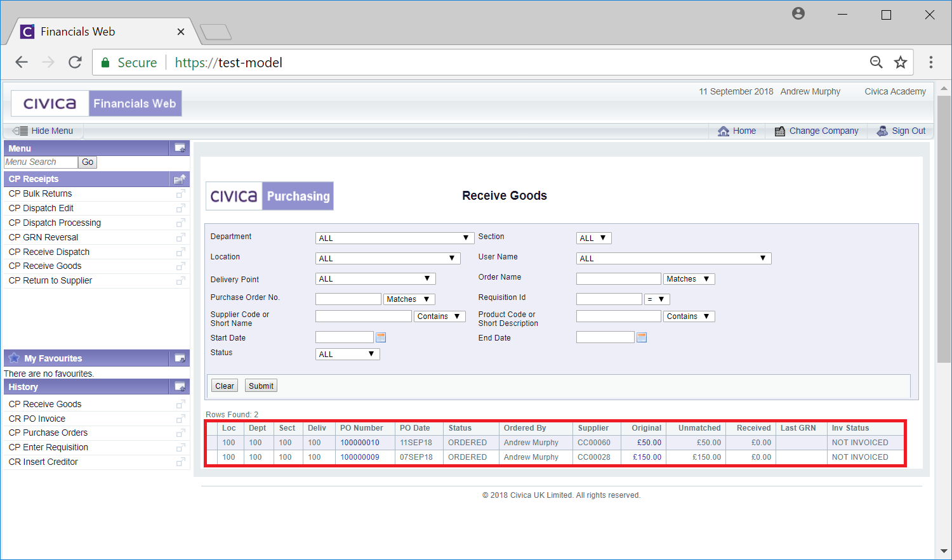Image resolution: width=952 pixels, height=560 pixels.
Task: Open CP Receive Goods in CP Receipts menu
Action: (x=45, y=266)
